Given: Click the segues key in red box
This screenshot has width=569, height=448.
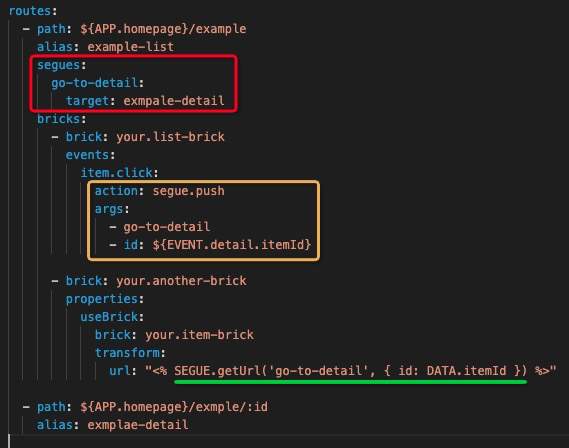Looking at the screenshot, I should 58,65.
